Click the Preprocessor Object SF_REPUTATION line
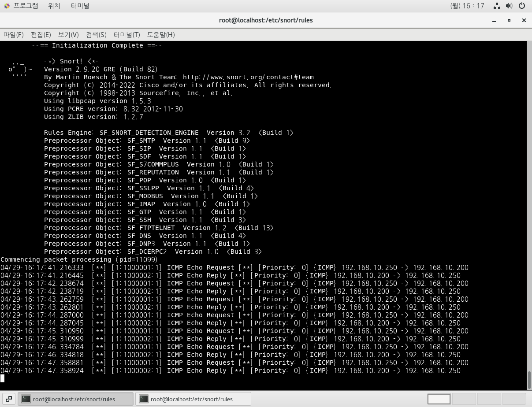The height and width of the screenshot is (407, 532). [x=159, y=172]
